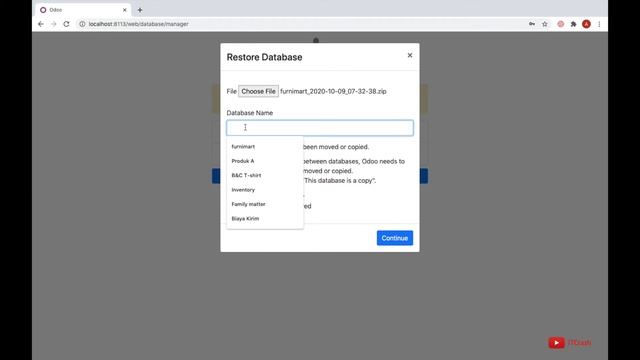Screen dimensions: 640x360
Task: Reload the page with the refresh icon
Action: click(x=66, y=24)
